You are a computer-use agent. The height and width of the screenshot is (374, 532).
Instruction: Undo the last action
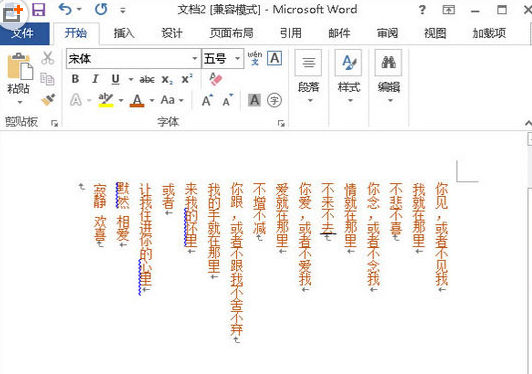65,9
